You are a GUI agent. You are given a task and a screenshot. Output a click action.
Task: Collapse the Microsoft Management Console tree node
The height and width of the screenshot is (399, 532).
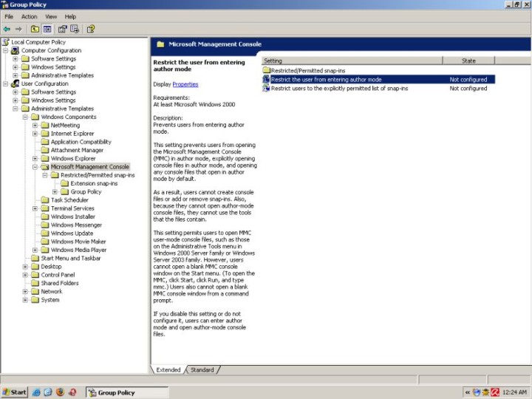pos(35,167)
